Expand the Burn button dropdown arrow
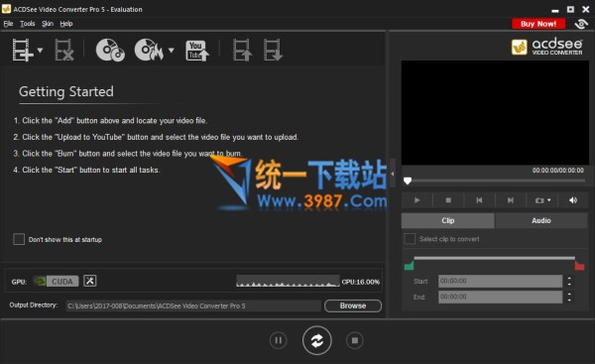 pos(172,50)
